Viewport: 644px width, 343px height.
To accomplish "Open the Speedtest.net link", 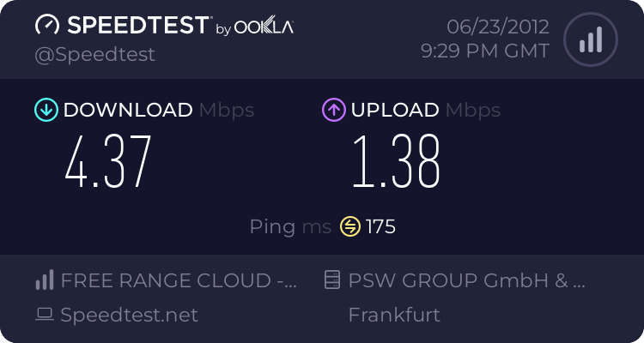I will tap(129, 315).
